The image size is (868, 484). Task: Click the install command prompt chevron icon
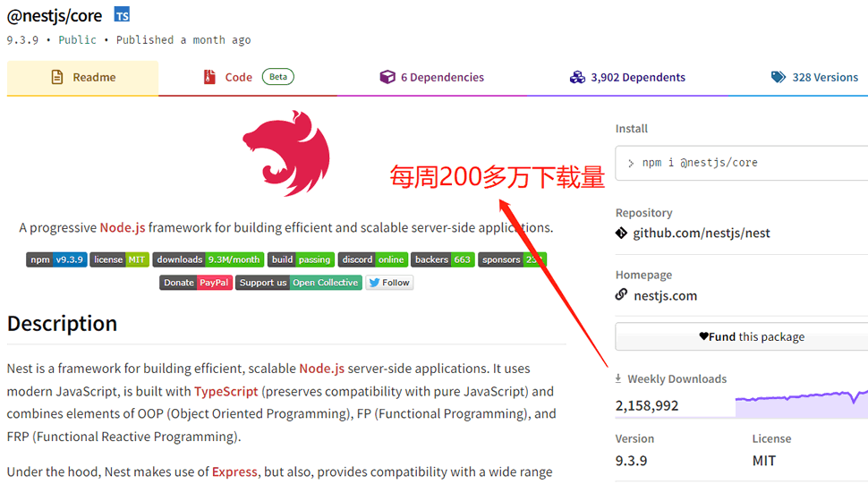pyautogui.click(x=631, y=163)
